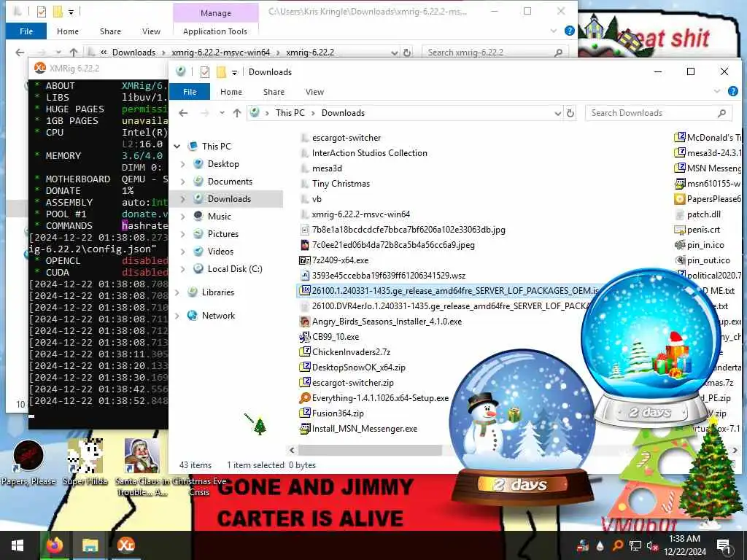Expand Music in navigation pane
The width and height of the screenshot is (747, 560).
183,216
